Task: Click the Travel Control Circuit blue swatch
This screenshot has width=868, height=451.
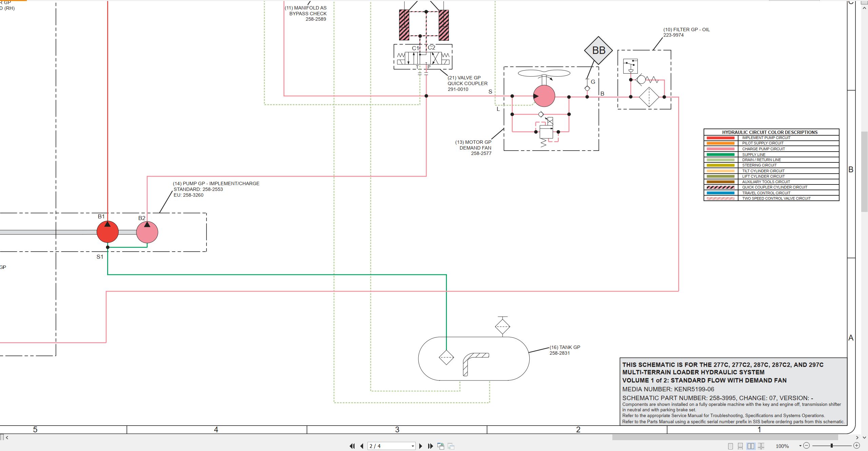Action: pos(721,193)
